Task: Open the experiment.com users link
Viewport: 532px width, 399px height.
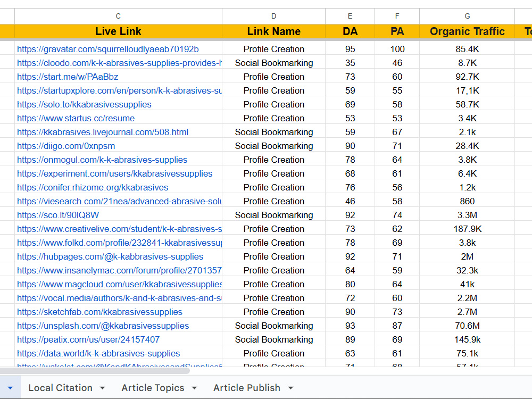Action: (115, 174)
